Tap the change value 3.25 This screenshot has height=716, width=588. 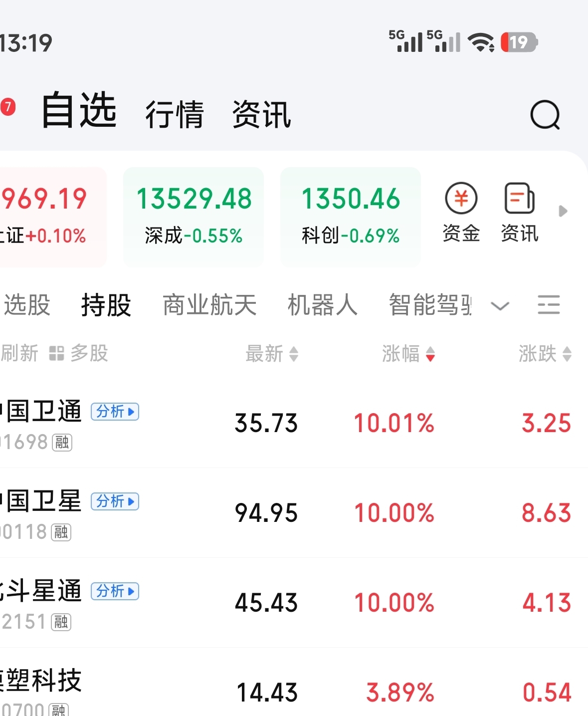tap(546, 423)
